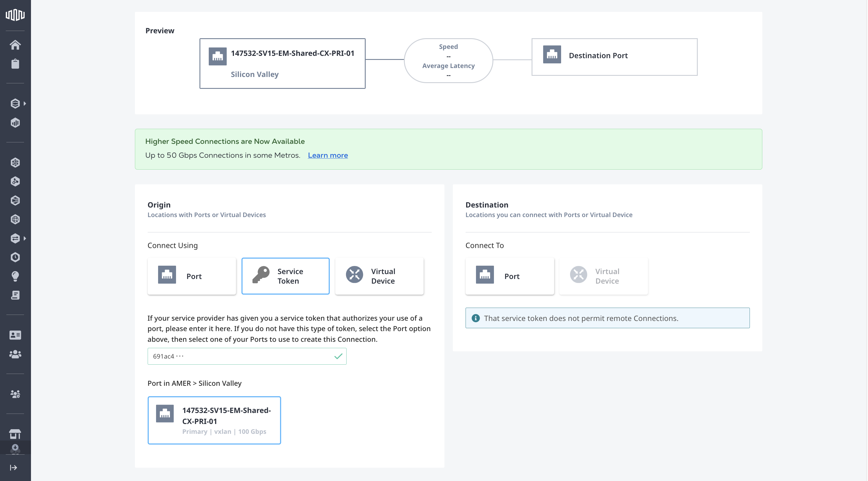Click the Learn more link

328,155
